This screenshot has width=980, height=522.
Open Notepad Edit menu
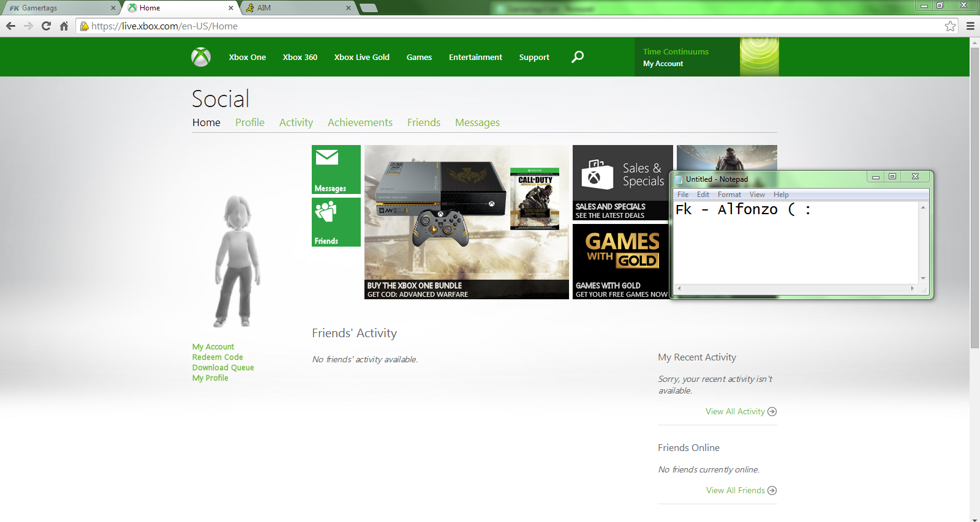point(703,195)
